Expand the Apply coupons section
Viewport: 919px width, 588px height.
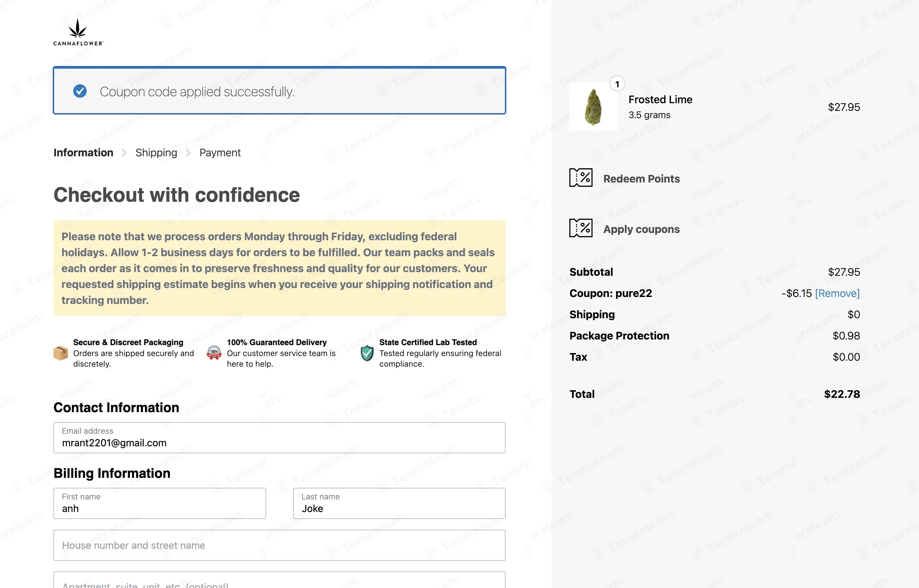click(641, 229)
